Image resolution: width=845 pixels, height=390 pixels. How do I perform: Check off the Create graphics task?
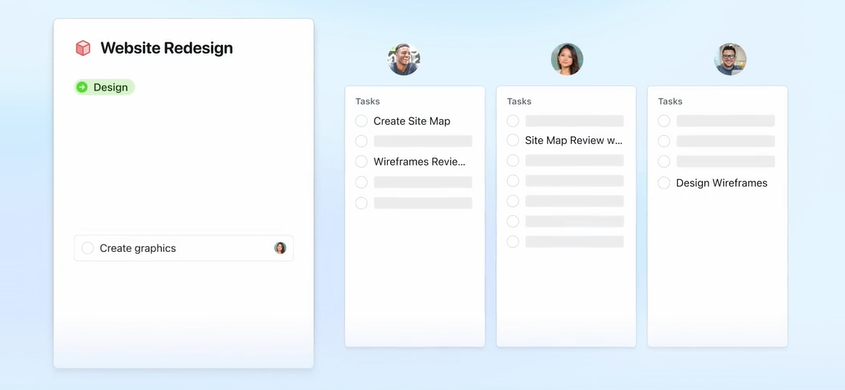coord(87,248)
